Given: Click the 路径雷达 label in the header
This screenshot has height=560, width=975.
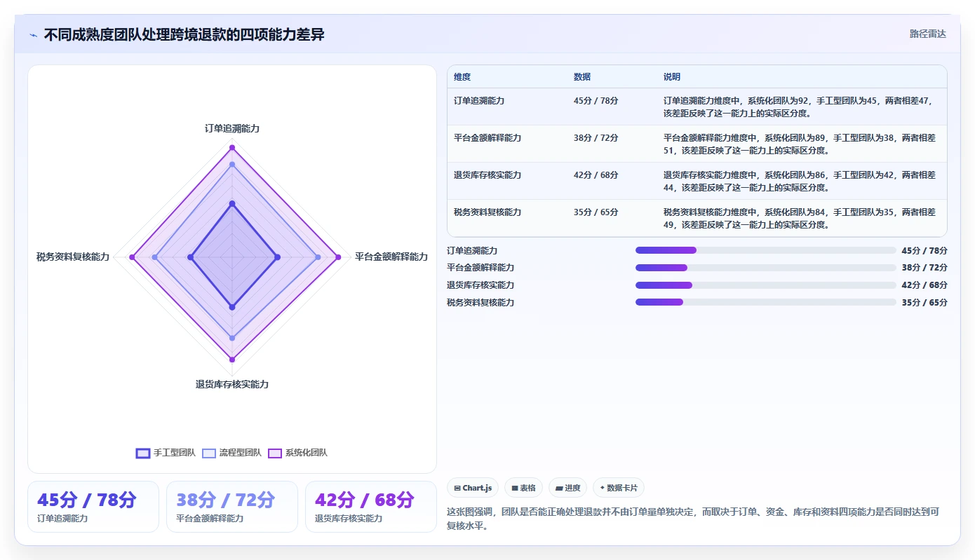Looking at the screenshot, I should tap(928, 34).
